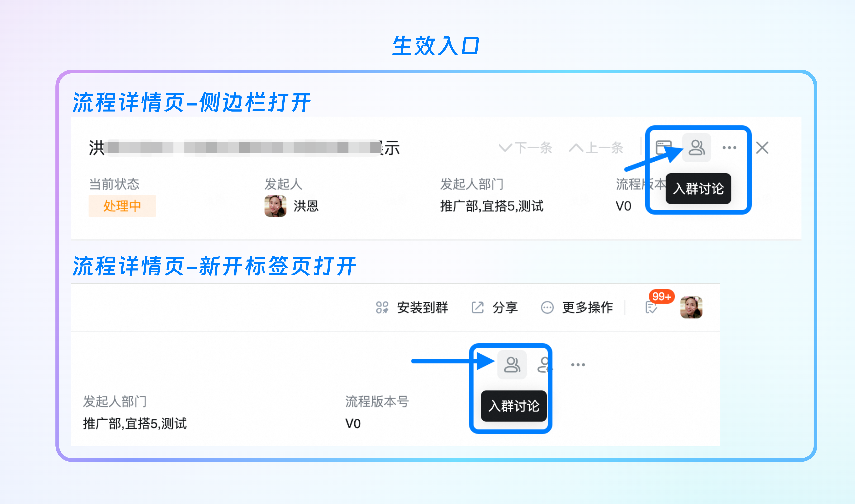Close the sidebar detail panel with the X
855x504 pixels.
tap(762, 148)
